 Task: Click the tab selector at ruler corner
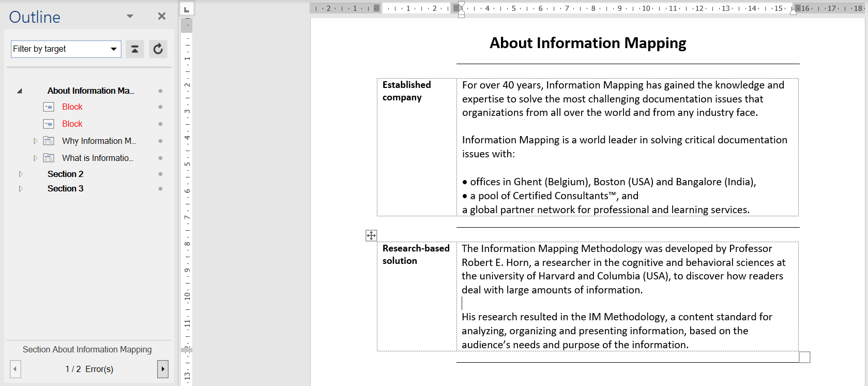(187, 9)
